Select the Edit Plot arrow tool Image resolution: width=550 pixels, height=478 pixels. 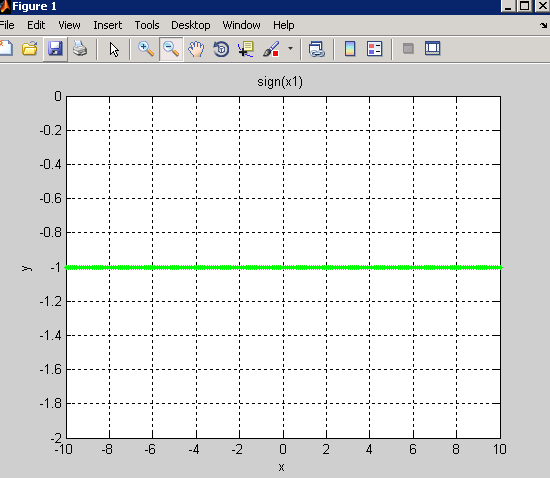pyautogui.click(x=114, y=49)
